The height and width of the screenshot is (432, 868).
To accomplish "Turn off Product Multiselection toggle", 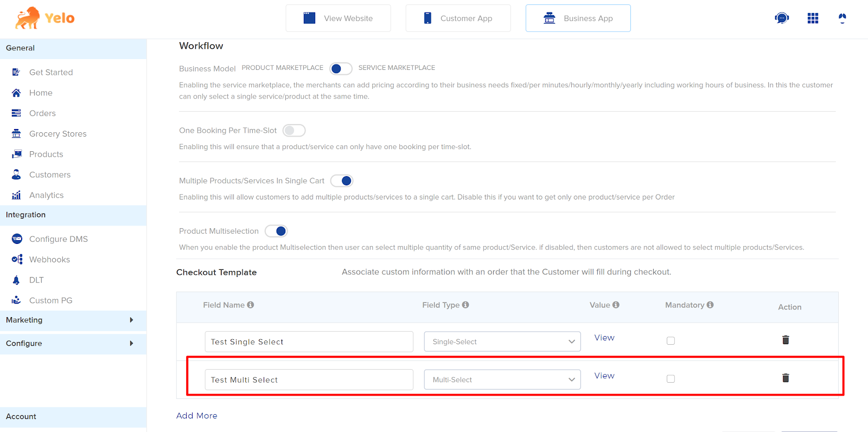I will point(276,231).
